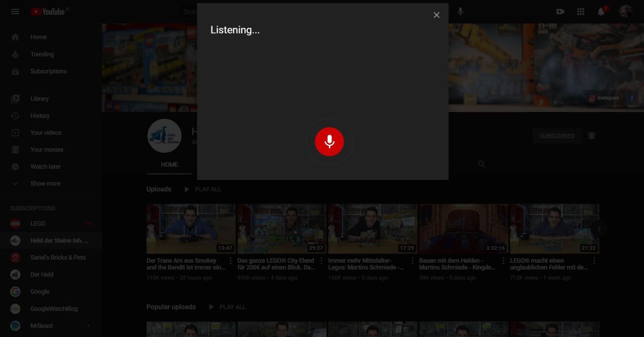The width and height of the screenshot is (644, 337).
Task: Toggle channel notification bell next to Subscribed
Action: [x=592, y=136]
